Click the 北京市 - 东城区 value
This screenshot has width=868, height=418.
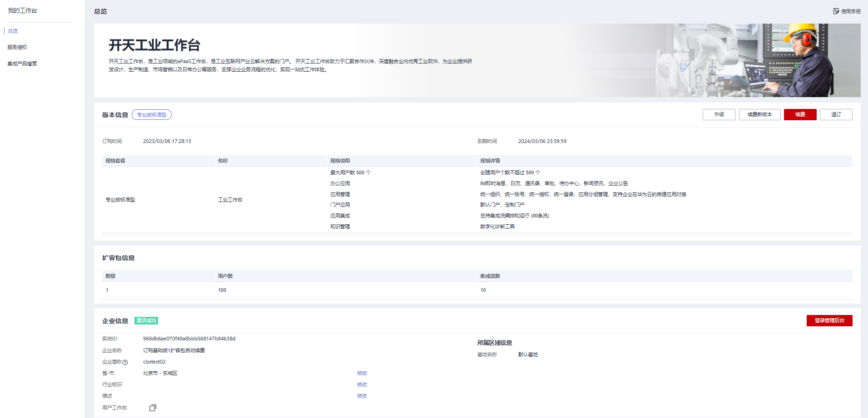160,373
